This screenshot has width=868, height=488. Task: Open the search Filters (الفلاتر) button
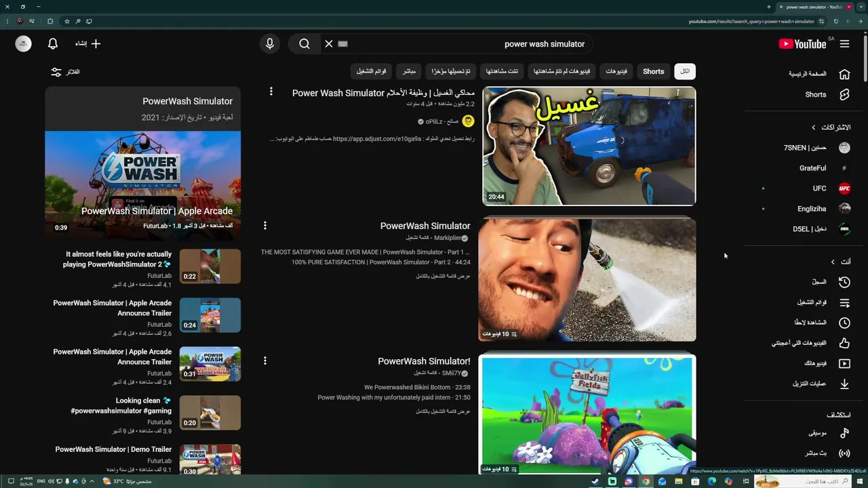(x=65, y=72)
